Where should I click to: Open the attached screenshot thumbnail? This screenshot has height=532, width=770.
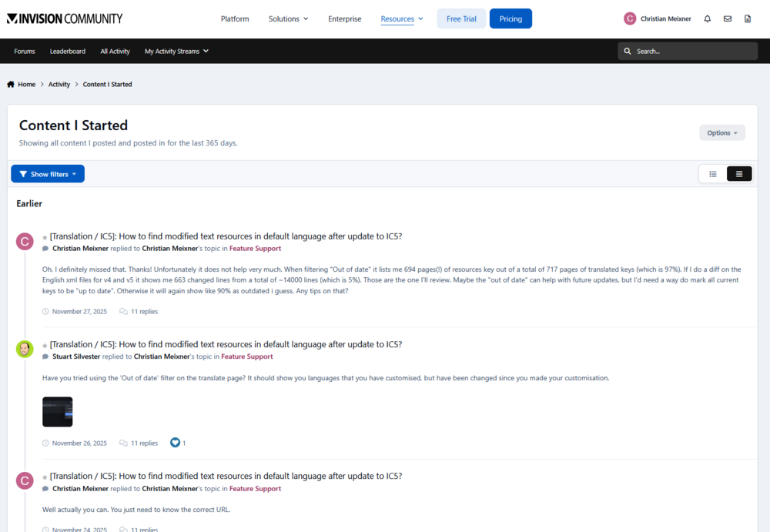pyautogui.click(x=58, y=412)
